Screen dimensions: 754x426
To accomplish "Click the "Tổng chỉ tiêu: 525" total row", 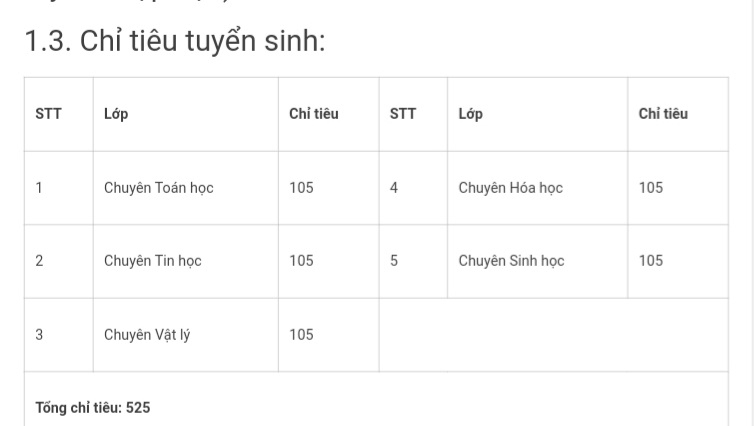I will [93, 408].
